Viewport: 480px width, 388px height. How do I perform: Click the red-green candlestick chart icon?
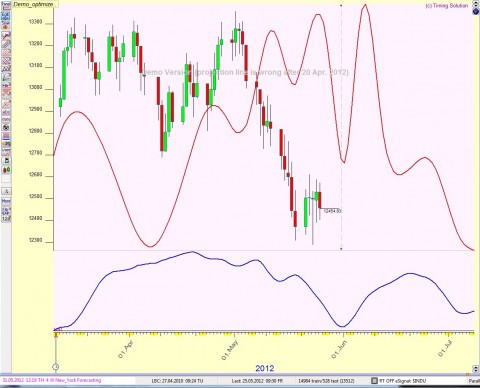(6, 170)
